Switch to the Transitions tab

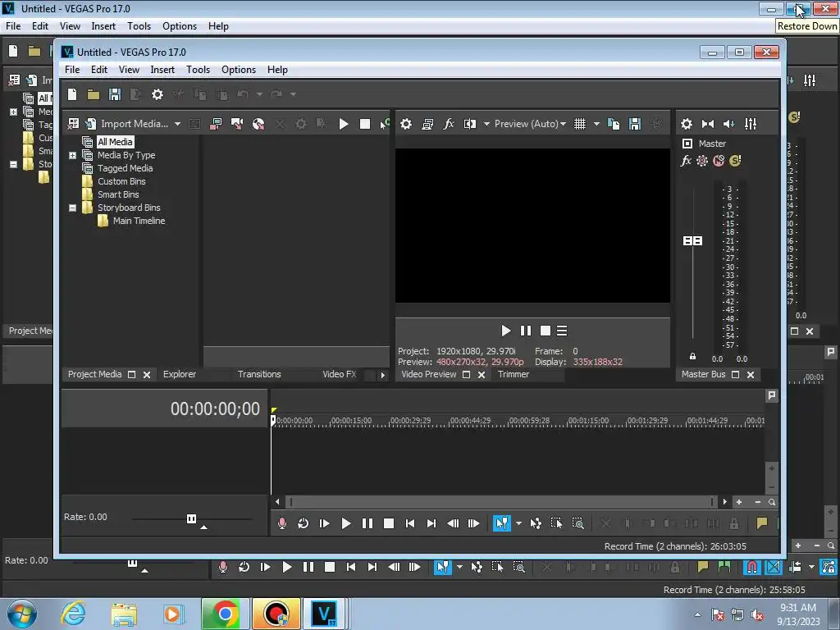(259, 374)
